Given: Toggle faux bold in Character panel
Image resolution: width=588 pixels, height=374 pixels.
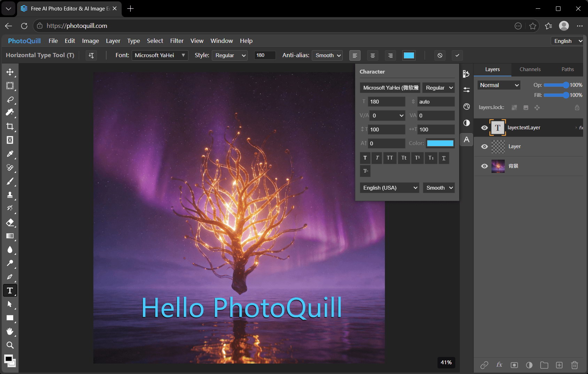Looking at the screenshot, I should tap(365, 158).
